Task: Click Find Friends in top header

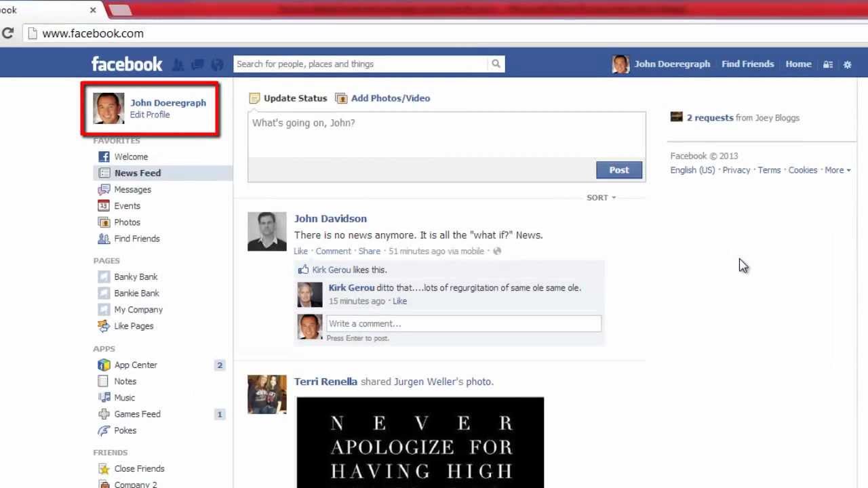Action: pos(747,64)
